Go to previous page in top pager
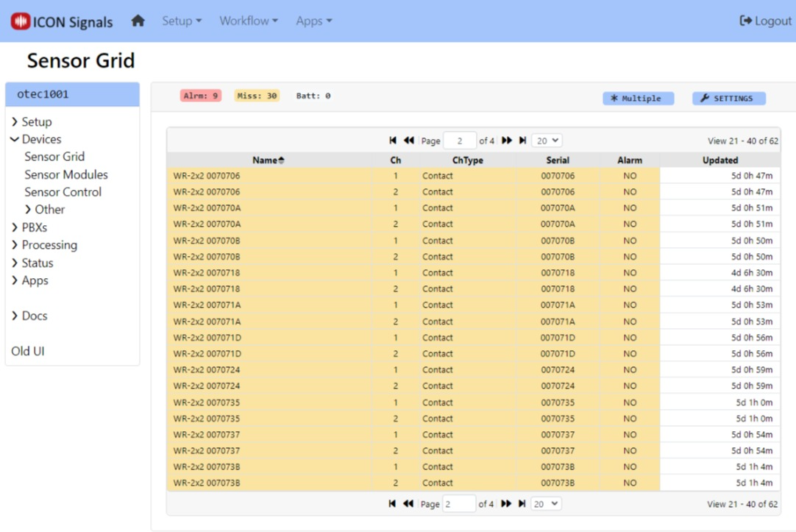796x532 pixels. click(x=409, y=141)
